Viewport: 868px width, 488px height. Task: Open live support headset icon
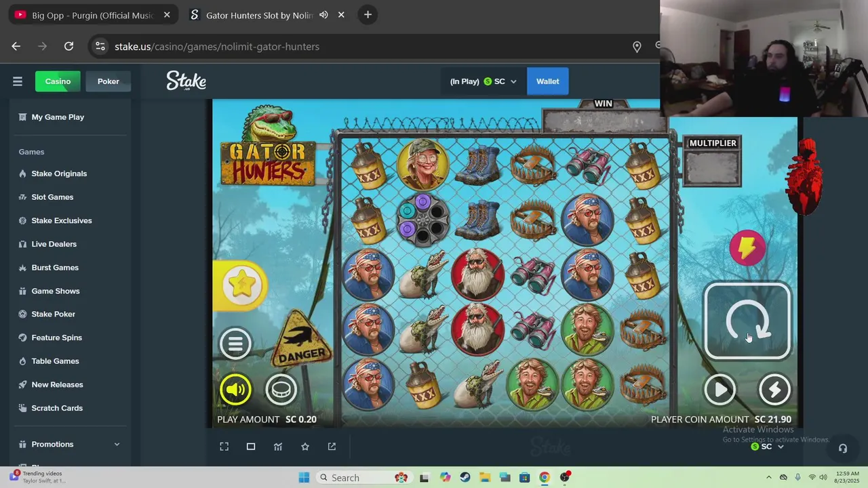tap(843, 448)
